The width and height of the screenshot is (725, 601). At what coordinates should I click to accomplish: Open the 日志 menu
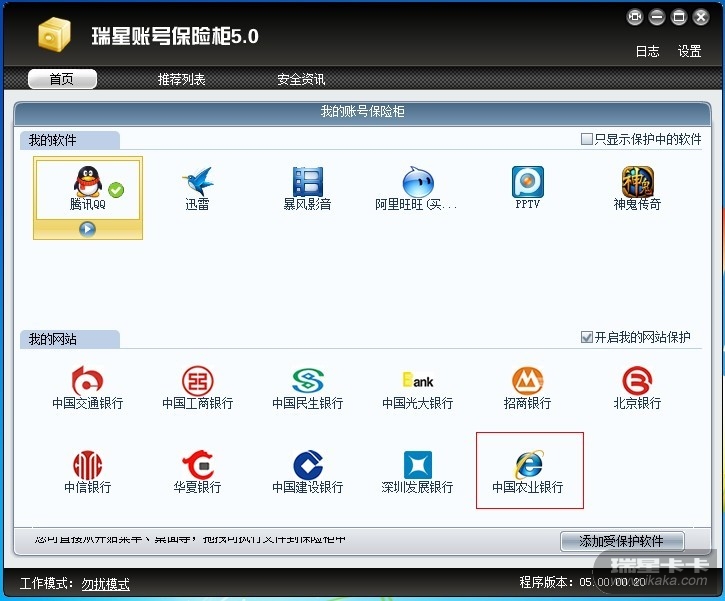click(647, 51)
